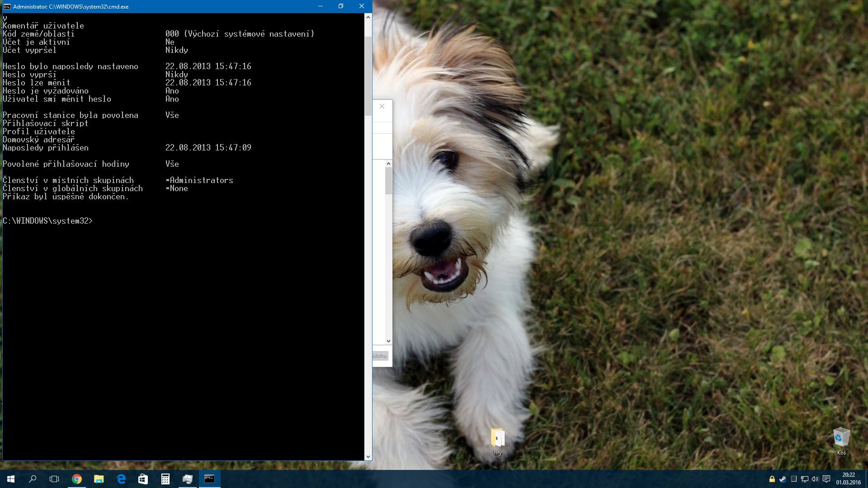868x488 pixels.
Task: Open Action Center notifications icon
Action: tap(826, 479)
